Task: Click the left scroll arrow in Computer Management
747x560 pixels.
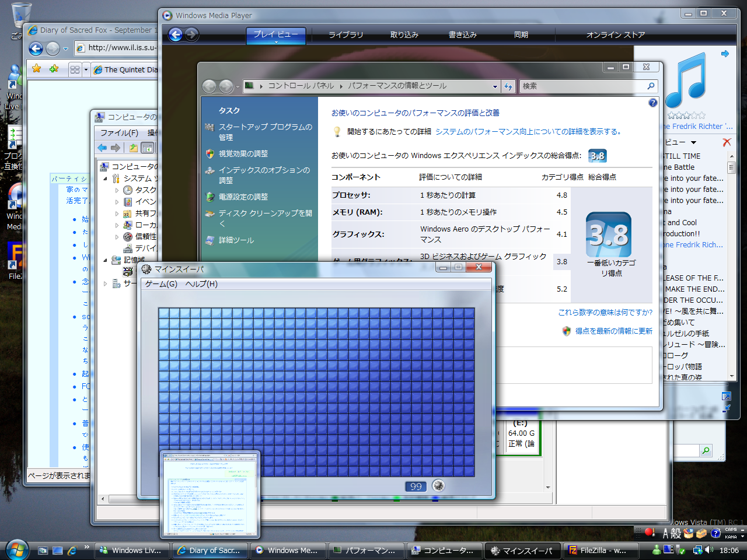Action: click(x=103, y=499)
